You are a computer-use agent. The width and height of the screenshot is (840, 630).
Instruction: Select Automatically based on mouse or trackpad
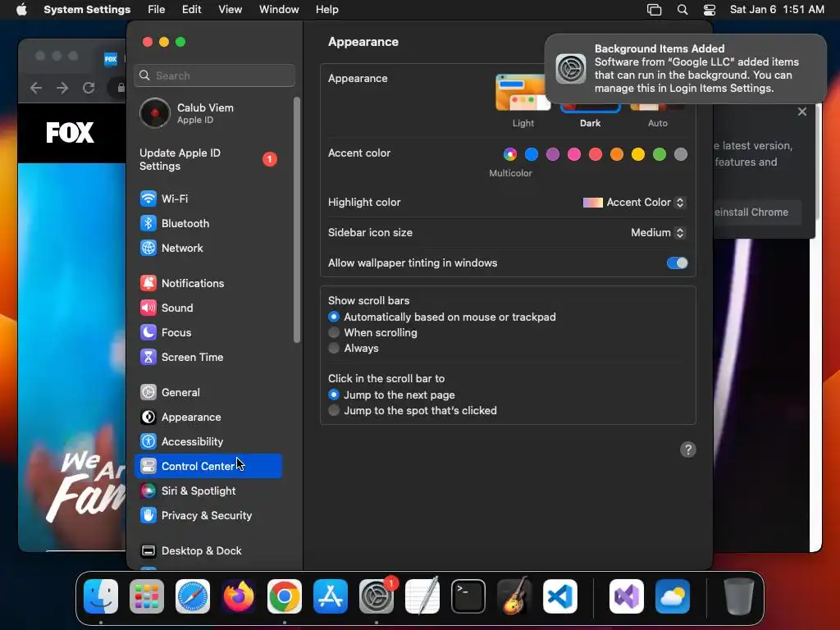tap(334, 317)
